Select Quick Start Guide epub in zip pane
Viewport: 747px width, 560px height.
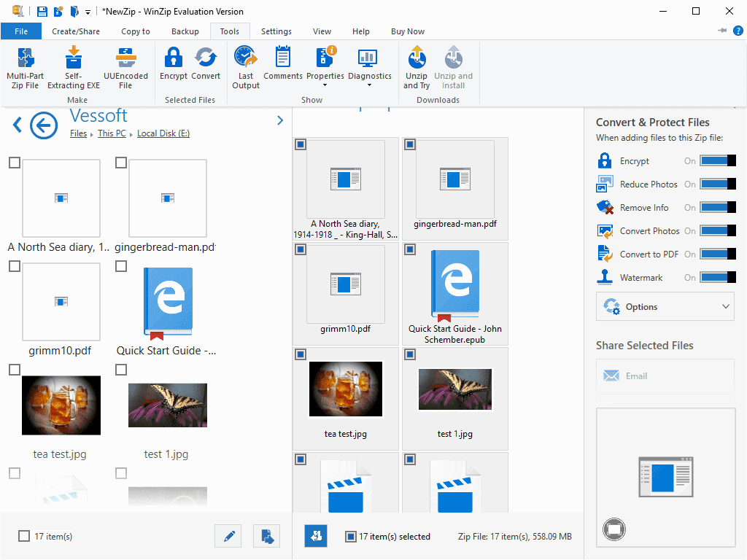(x=455, y=284)
